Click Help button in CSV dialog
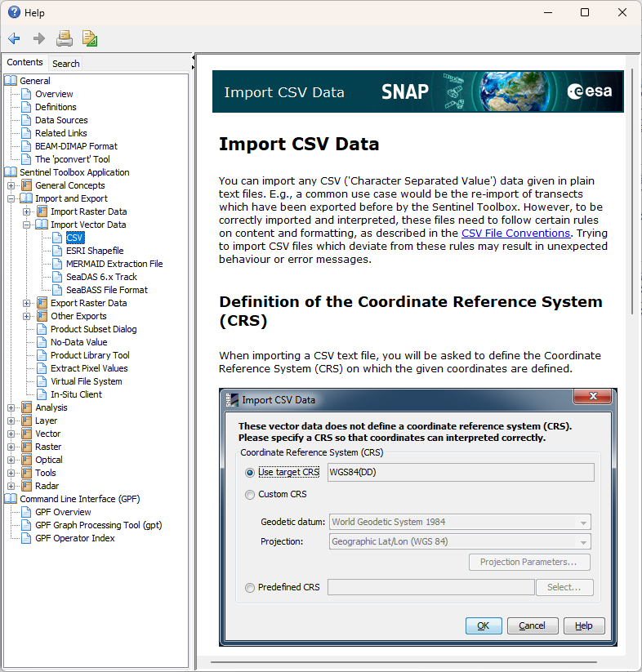Screen dimensions: 642x672 [x=584, y=625]
